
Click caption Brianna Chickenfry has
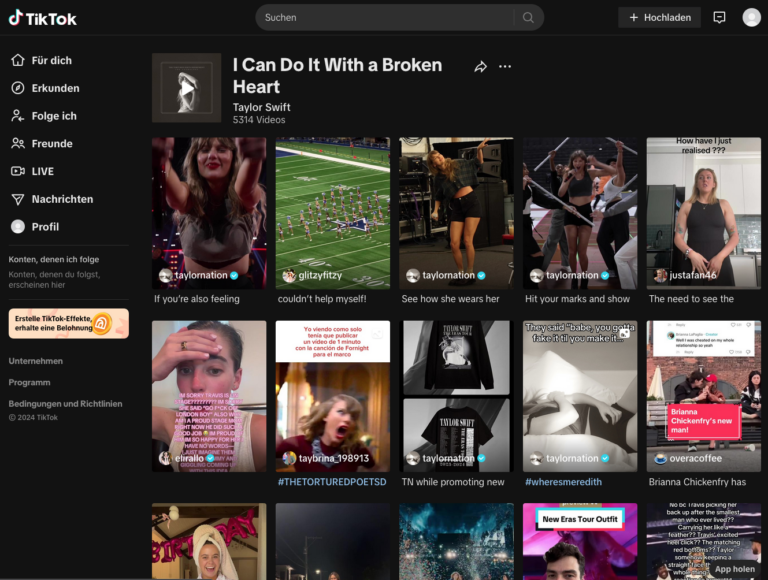click(x=697, y=482)
